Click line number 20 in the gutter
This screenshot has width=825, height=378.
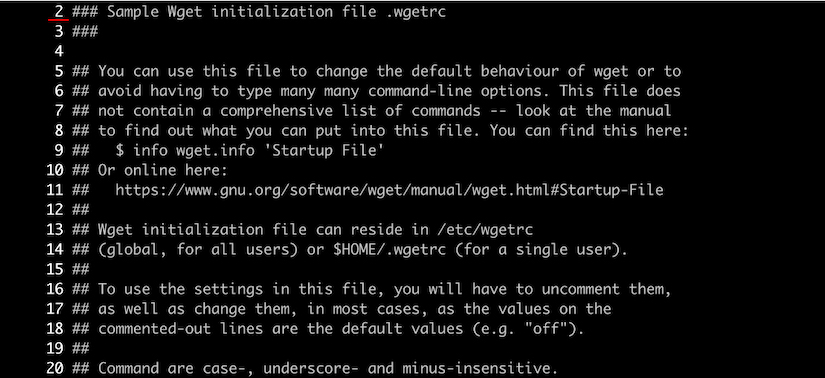click(54, 368)
